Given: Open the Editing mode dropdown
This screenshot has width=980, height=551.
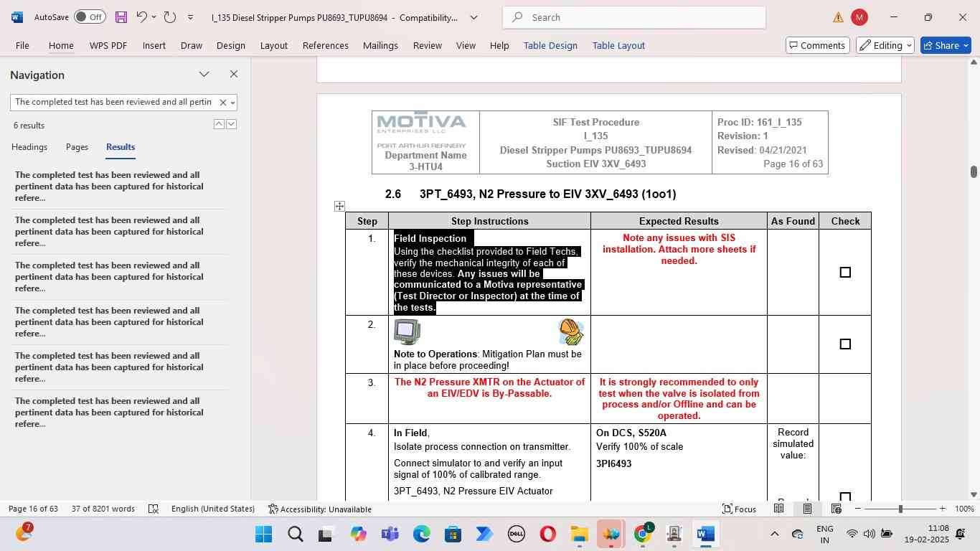Looking at the screenshot, I should tap(886, 45).
